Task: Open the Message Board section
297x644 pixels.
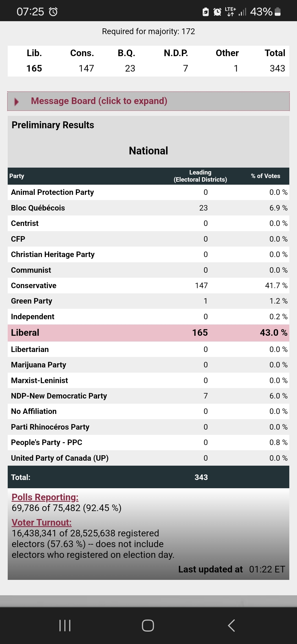Action: tap(99, 101)
